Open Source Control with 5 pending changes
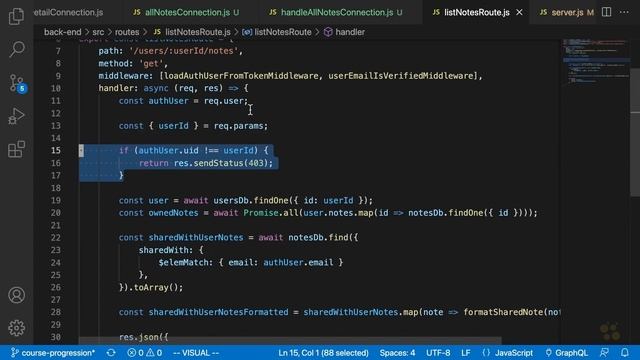This screenshot has width=640, height=360. [x=17, y=83]
